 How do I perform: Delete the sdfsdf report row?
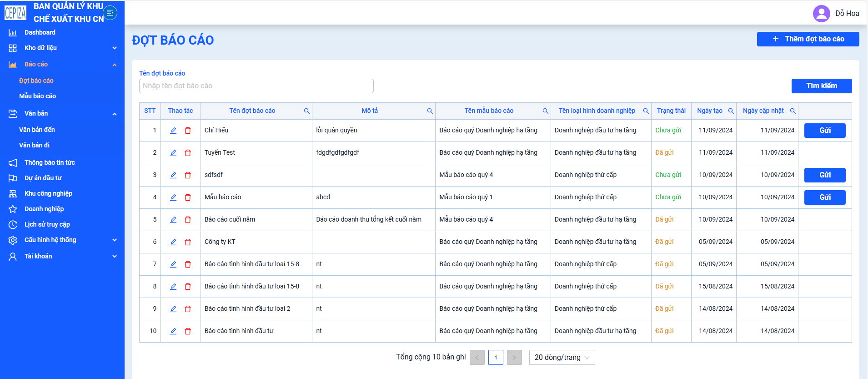(x=188, y=175)
